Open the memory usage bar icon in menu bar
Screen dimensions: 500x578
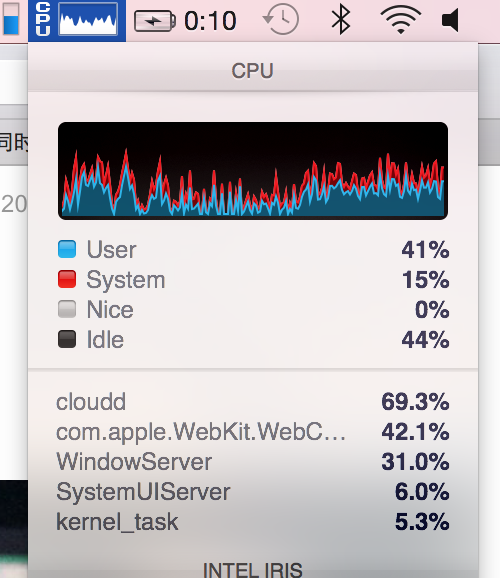(x=11, y=19)
